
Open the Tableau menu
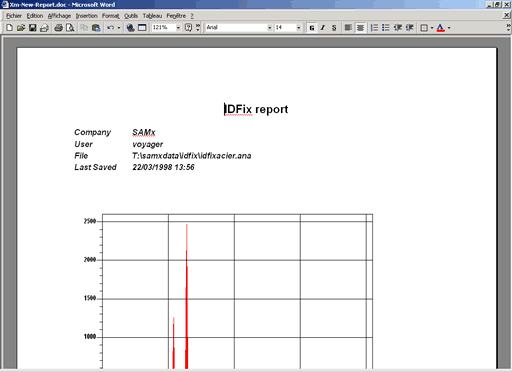point(152,16)
